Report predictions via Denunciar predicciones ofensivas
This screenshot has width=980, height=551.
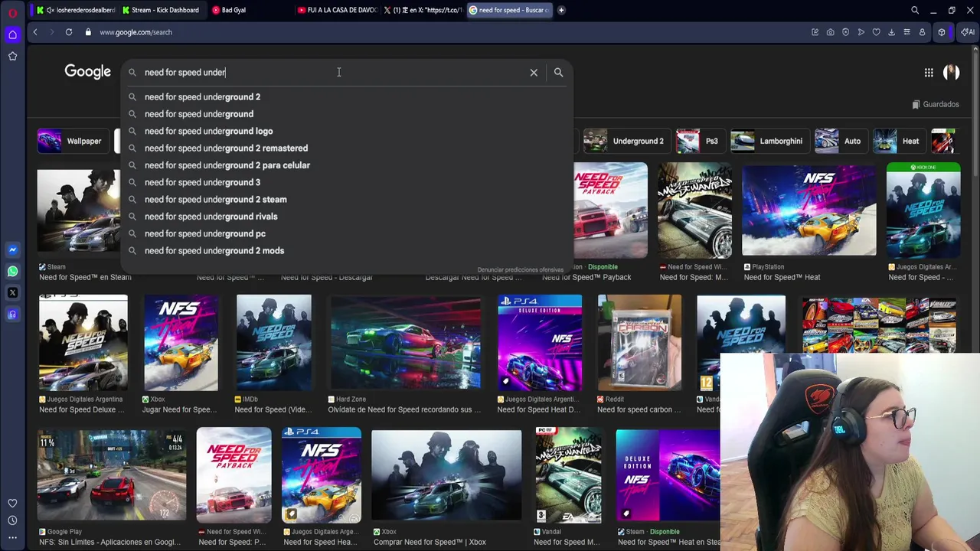[x=520, y=269]
